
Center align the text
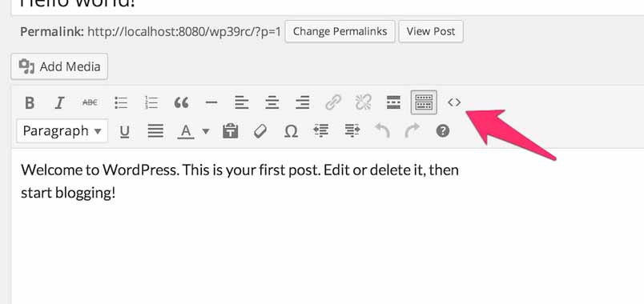click(x=272, y=102)
